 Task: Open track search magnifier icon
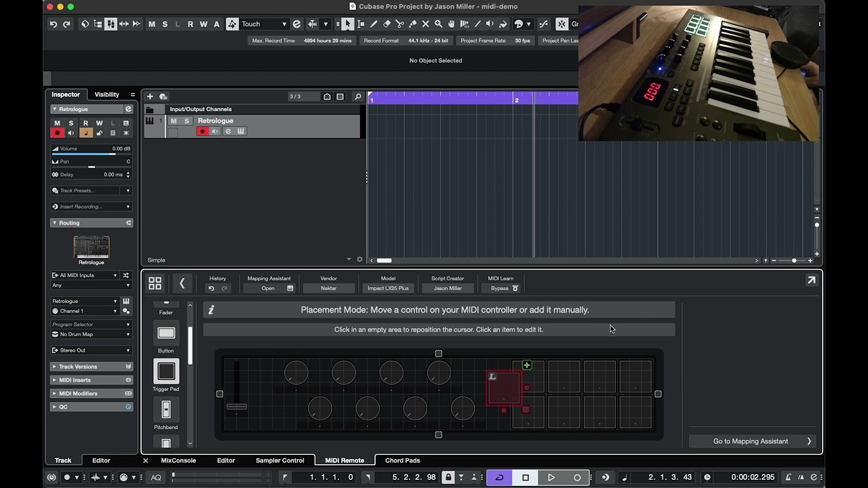tap(358, 96)
